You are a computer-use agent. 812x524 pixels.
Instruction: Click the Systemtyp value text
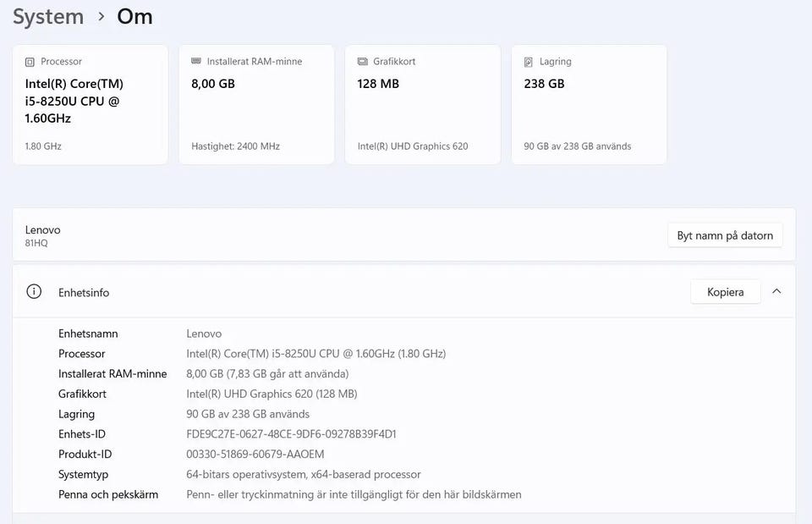click(x=303, y=474)
